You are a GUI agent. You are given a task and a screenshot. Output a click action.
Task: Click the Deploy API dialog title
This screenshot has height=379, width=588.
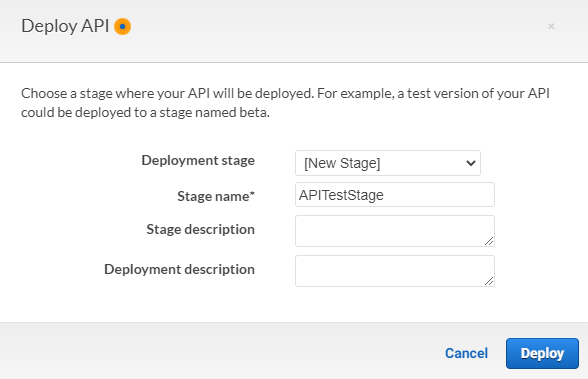65,26
